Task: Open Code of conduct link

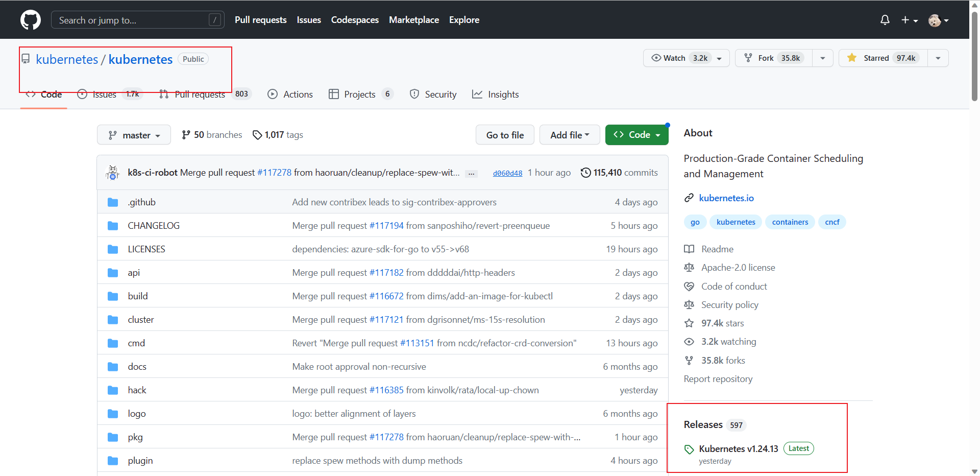Action: [725, 287]
